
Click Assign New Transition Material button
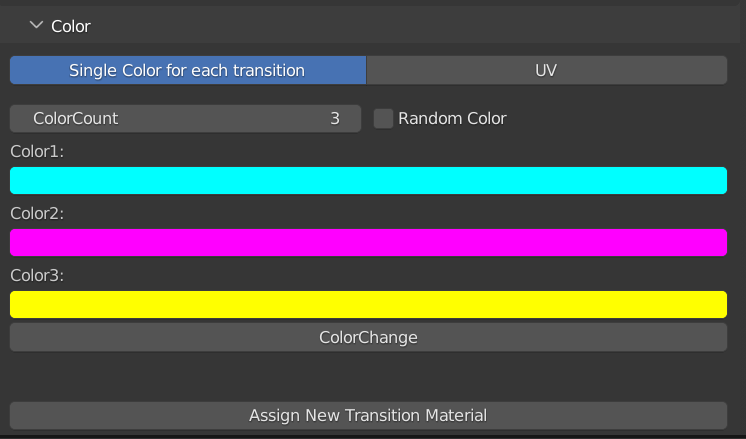[368, 415]
